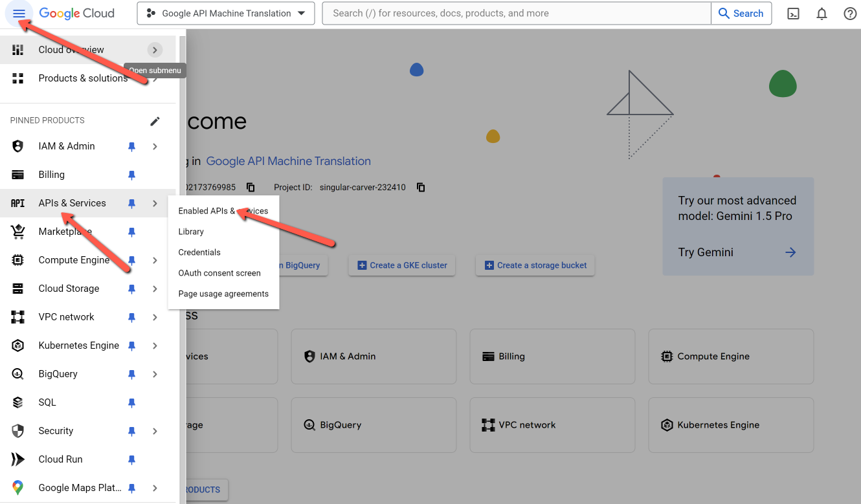The height and width of the screenshot is (504, 861).
Task: Click the Compute Engine chip icon in sidebar
Action: point(18,260)
